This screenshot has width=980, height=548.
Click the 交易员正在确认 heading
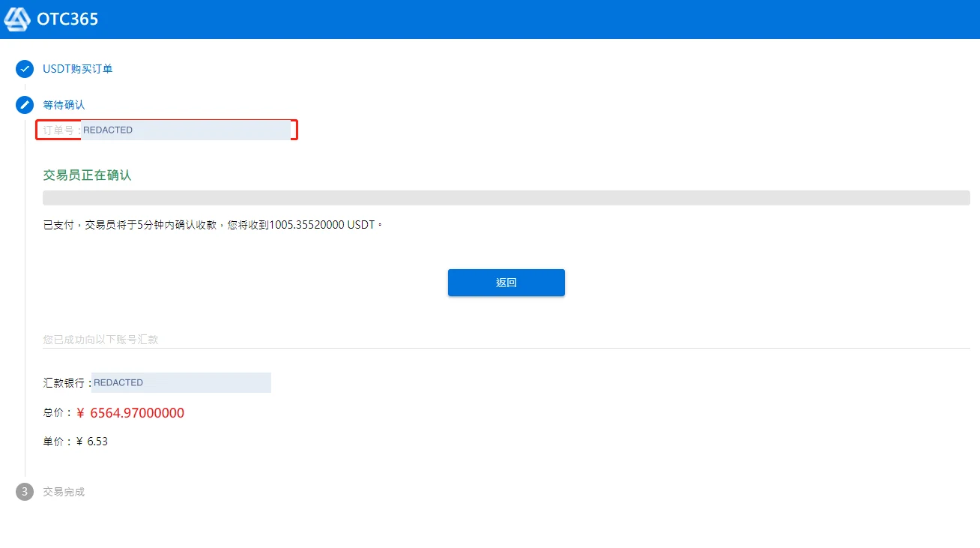click(x=87, y=175)
